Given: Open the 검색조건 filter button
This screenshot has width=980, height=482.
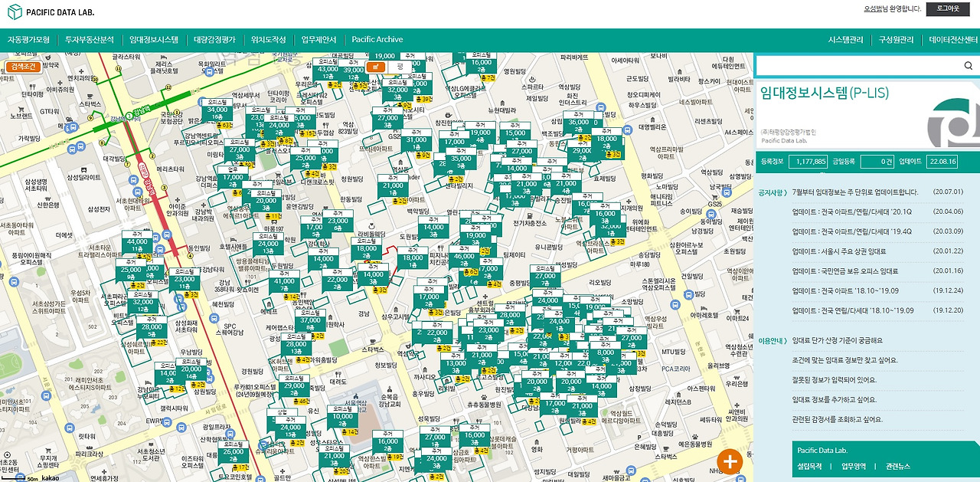Looking at the screenshot, I should click(x=24, y=67).
